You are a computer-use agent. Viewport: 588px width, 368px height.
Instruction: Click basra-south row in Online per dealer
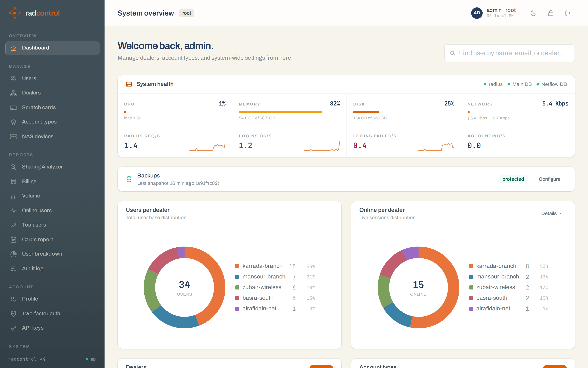tap(509, 298)
